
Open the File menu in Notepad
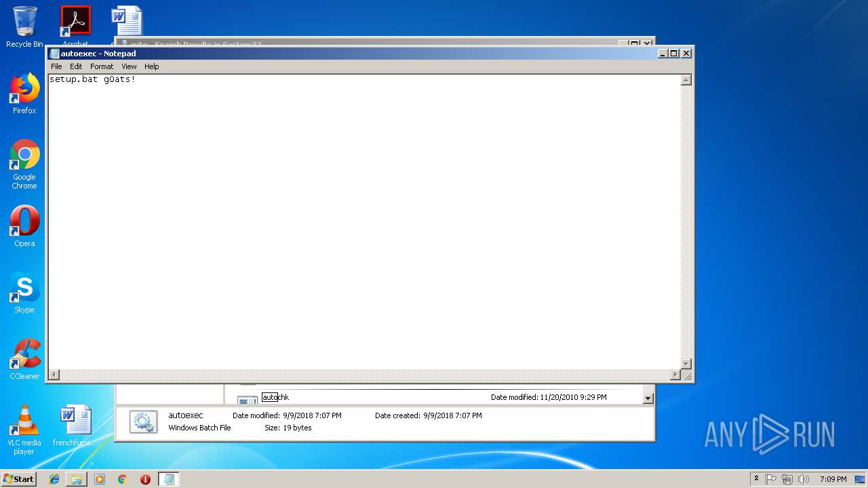pyautogui.click(x=56, y=66)
